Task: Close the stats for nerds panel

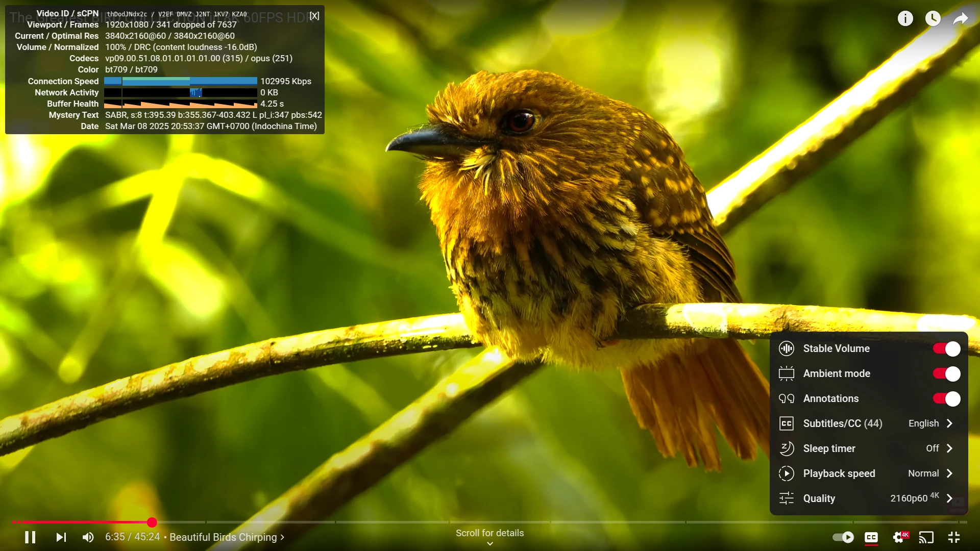Action: 314,16
